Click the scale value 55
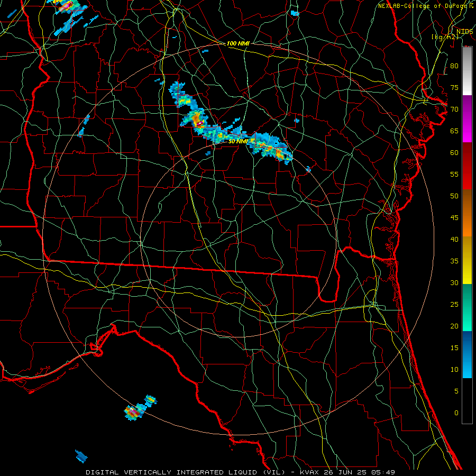 point(454,174)
